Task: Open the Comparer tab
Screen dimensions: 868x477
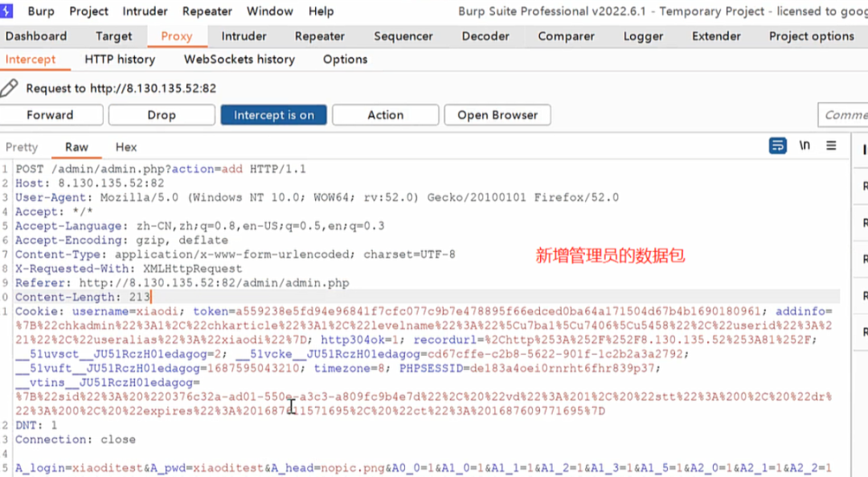Action: pyautogui.click(x=566, y=36)
